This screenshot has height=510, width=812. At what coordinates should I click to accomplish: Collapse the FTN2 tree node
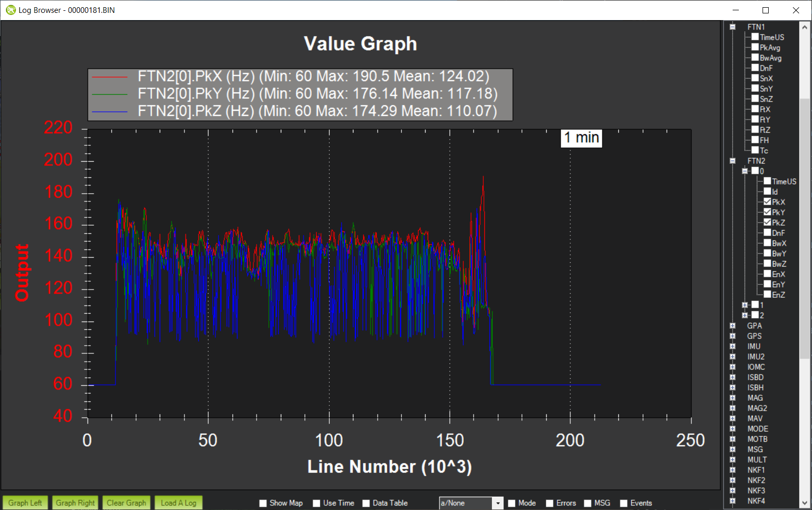point(732,161)
